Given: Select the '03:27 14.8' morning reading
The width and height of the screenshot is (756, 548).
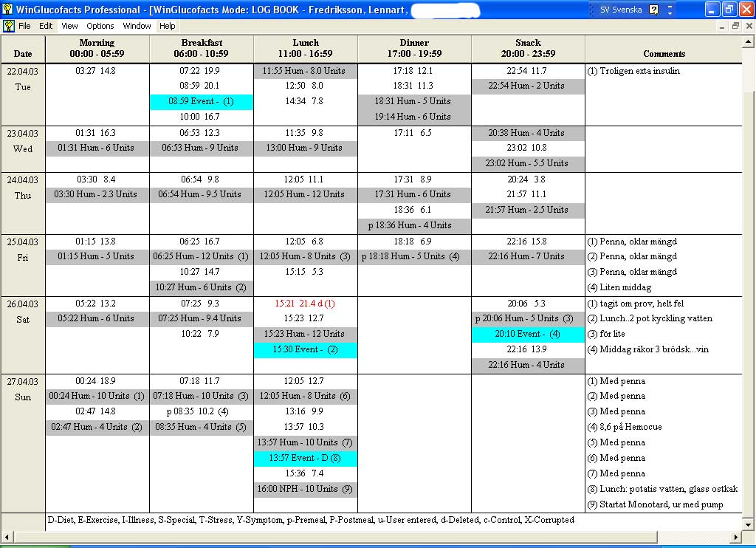Looking at the screenshot, I should [95, 71].
